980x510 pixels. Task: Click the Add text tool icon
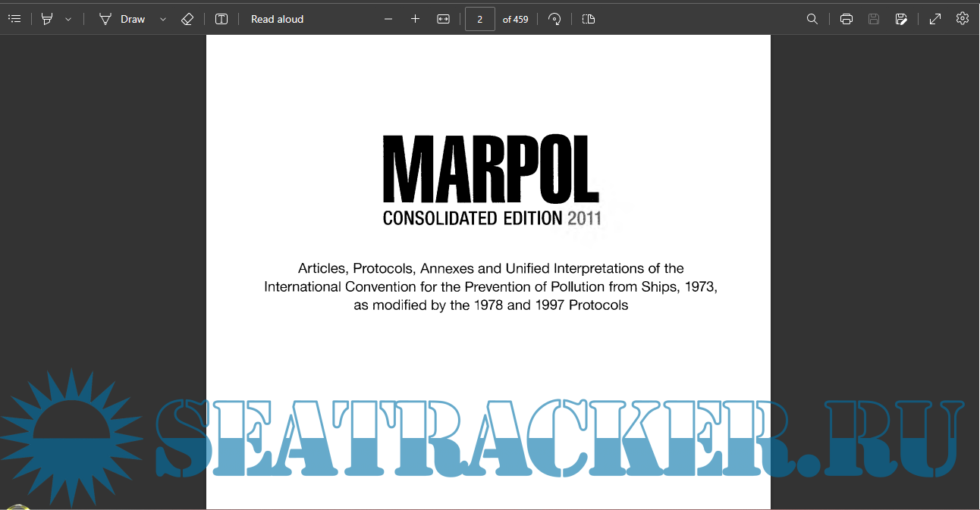(x=221, y=19)
